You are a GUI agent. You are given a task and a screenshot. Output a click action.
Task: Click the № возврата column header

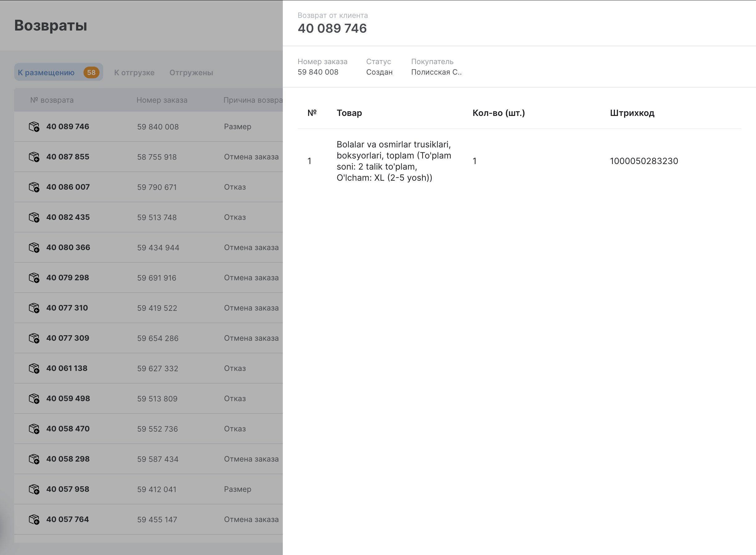click(x=52, y=100)
